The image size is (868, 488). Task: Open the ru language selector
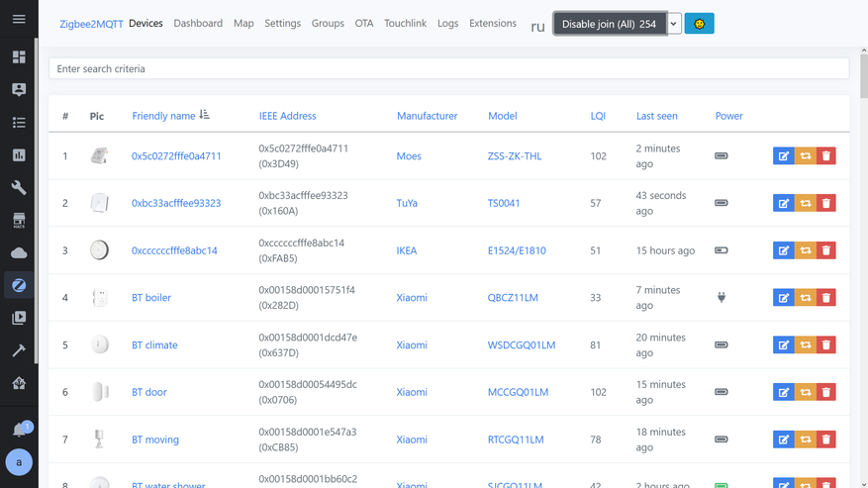pyautogui.click(x=537, y=27)
